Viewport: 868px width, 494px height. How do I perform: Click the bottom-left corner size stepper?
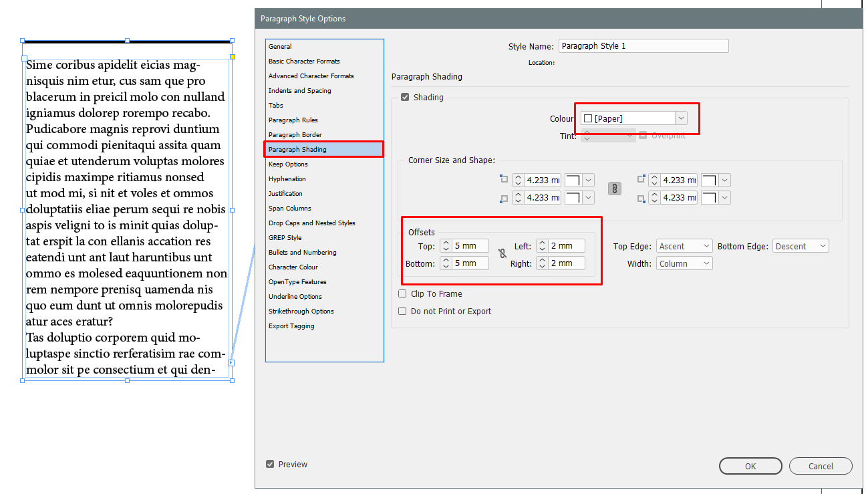click(x=519, y=197)
